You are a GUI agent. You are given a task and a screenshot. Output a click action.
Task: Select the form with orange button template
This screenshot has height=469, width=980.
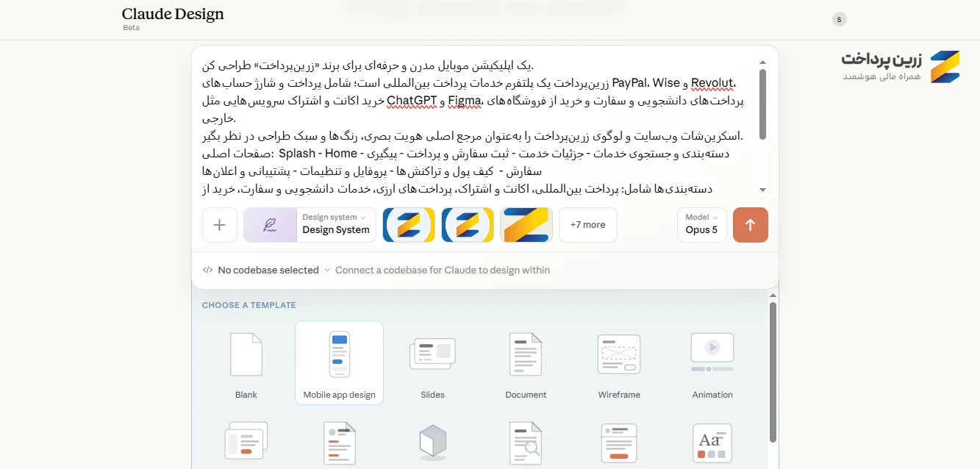pyautogui.click(x=619, y=442)
